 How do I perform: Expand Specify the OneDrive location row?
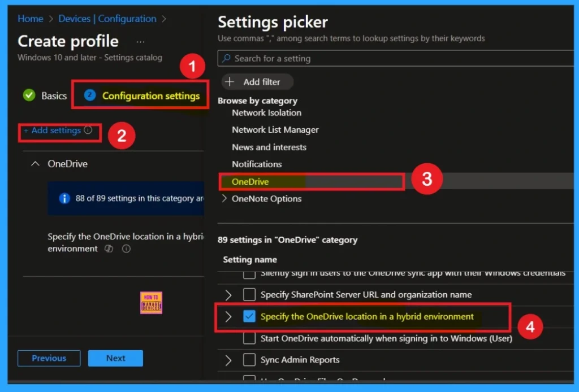pos(228,316)
